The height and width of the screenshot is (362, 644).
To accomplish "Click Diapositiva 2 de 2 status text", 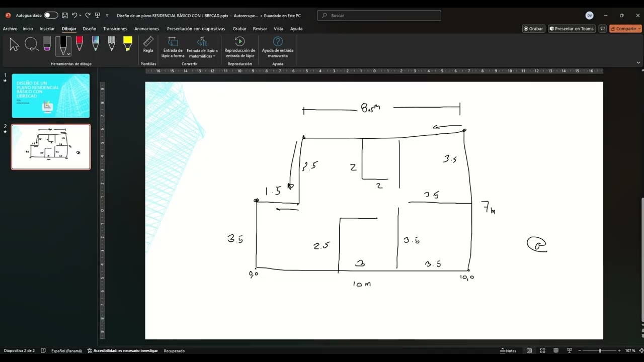I will pos(19,350).
